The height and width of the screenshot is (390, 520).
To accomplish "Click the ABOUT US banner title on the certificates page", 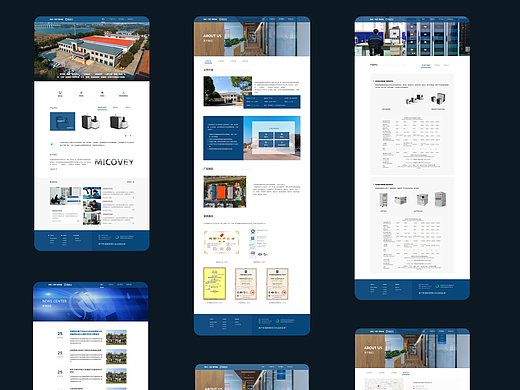I will (212, 36).
